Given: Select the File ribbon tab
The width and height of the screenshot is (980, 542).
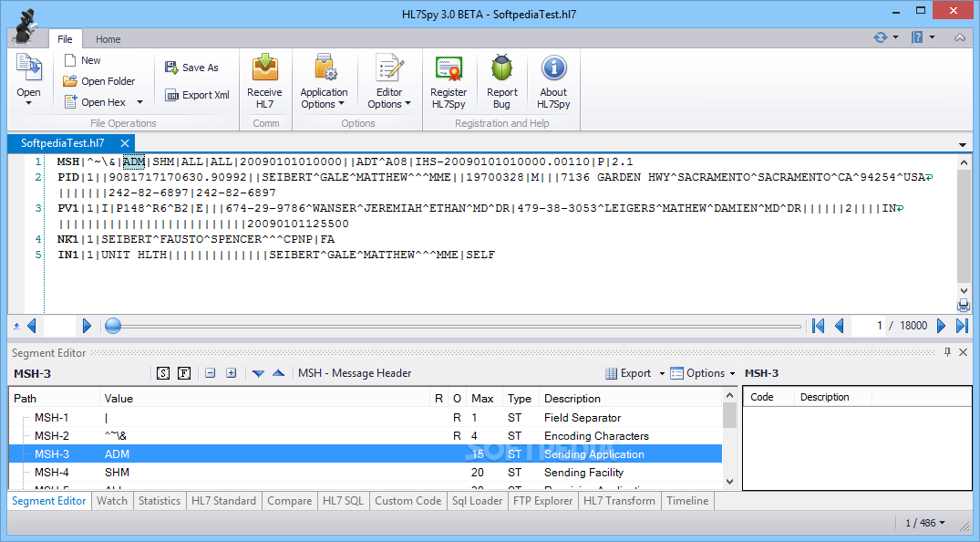Looking at the screenshot, I should point(65,39).
